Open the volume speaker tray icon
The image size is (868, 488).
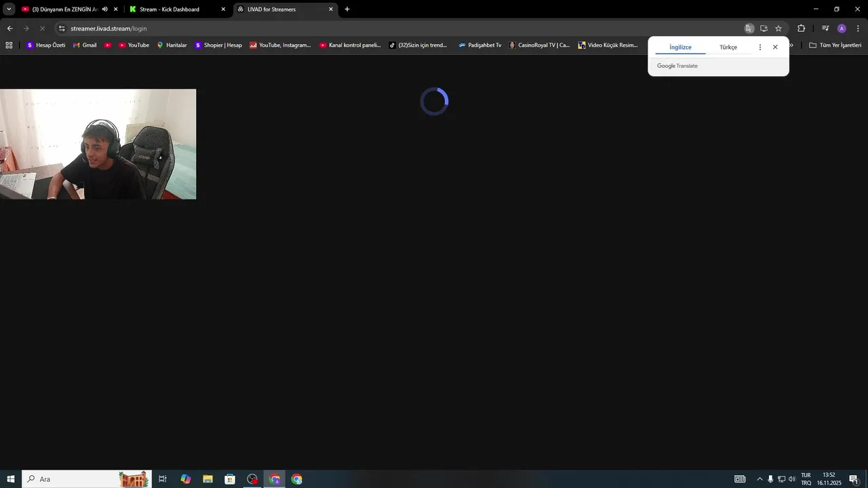(x=792, y=479)
